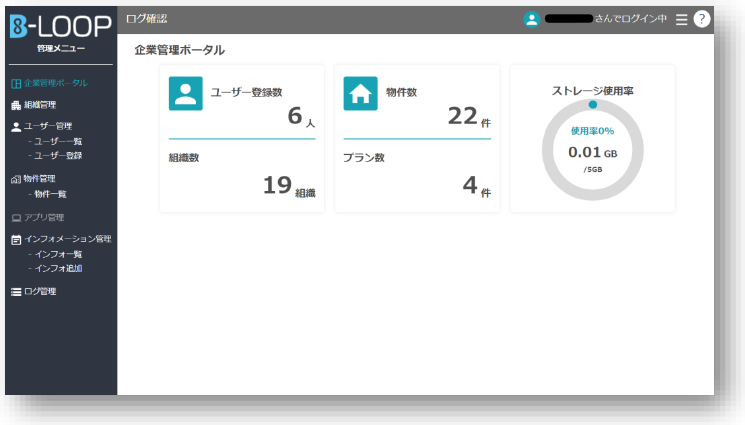This screenshot has height=425, width=745.
Task: Select アプリ管理 in the sidebar
Action: (x=43, y=217)
